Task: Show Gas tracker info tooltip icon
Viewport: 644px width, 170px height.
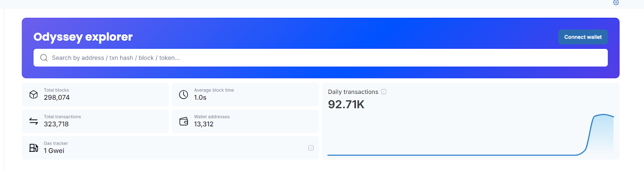Action: pyautogui.click(x=311, y=148)
